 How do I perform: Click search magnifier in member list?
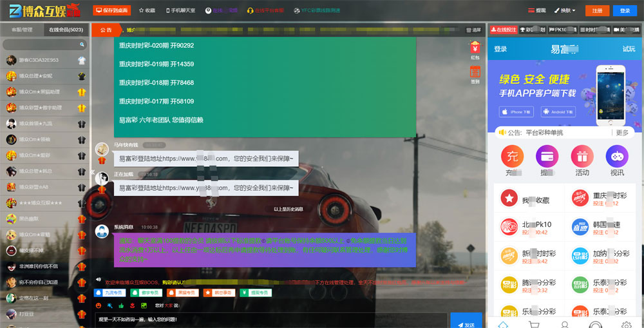pyautogui.click(x=82, y=44)
